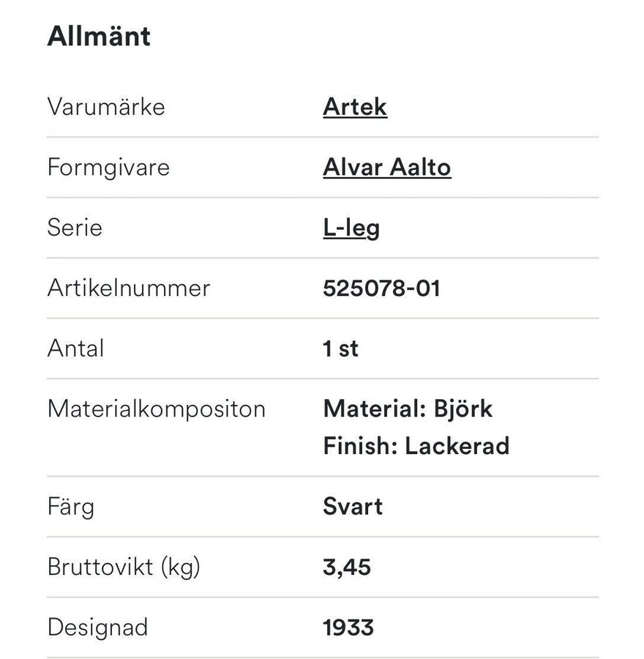
Task: Click the Allmänt section heading
Action: pyautogui.click(x=99, y=36)
